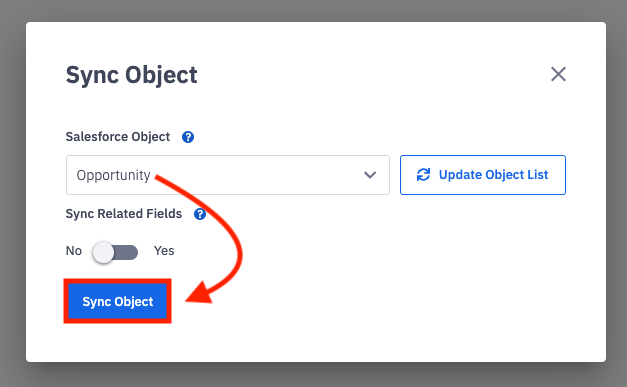Image resolution: width=627 pixels, height=387 pixels.
Task: Select the No label beside the switch
Action: tap(74, 251)
